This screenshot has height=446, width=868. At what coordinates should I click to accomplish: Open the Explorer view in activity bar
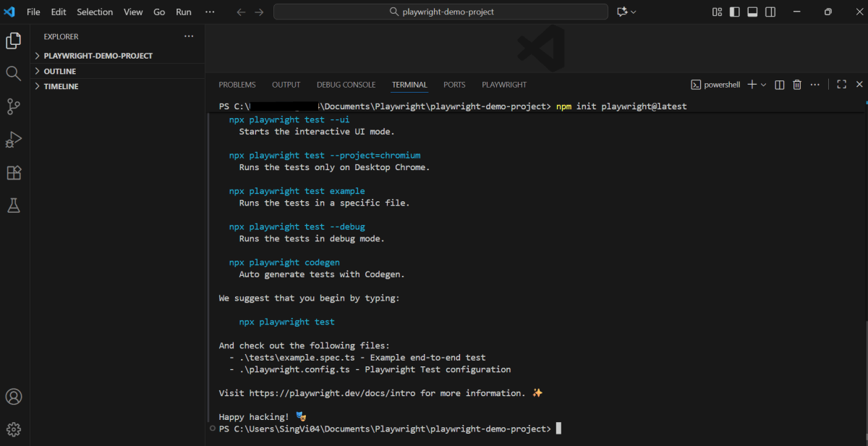coord(13,41)
